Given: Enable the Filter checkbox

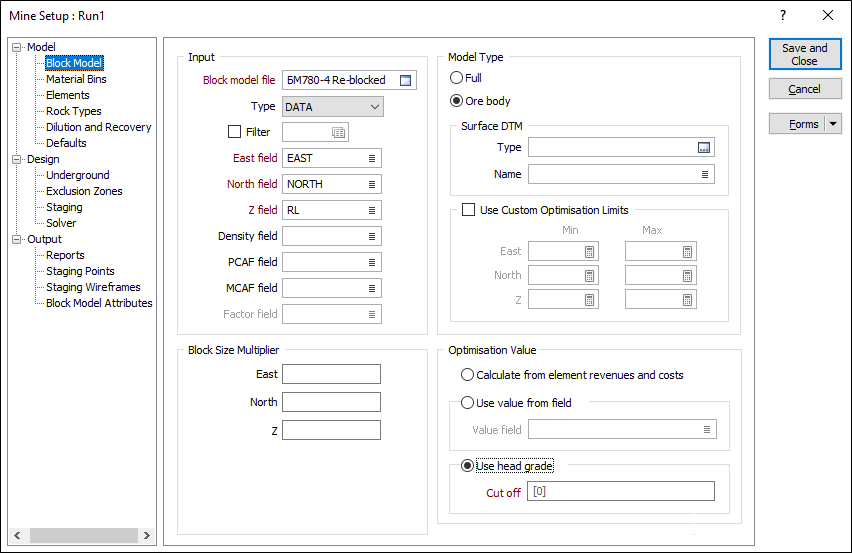Looking at the screenshot, I should point(235,131).
